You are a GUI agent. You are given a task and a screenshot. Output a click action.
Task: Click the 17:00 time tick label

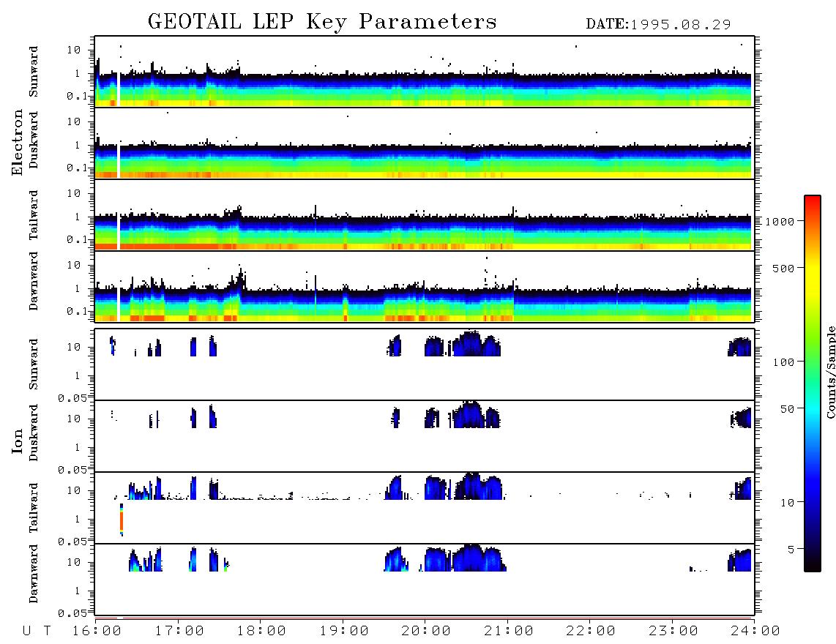[x=179, y=631]
